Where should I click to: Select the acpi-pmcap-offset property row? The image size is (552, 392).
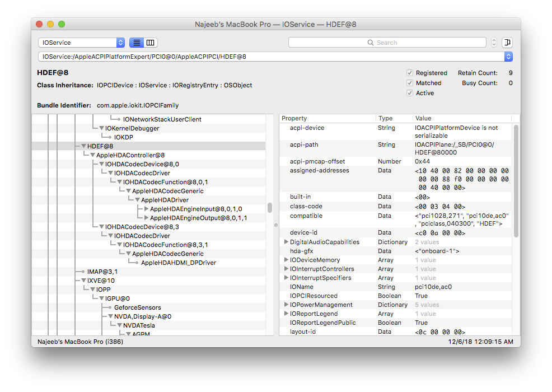(x=396, y=161)
